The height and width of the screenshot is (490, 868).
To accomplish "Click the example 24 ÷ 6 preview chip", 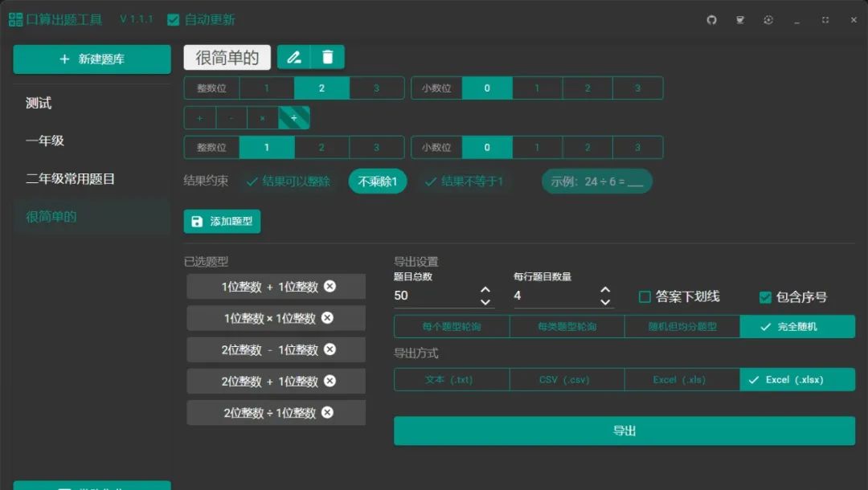I will click(596, 182).
